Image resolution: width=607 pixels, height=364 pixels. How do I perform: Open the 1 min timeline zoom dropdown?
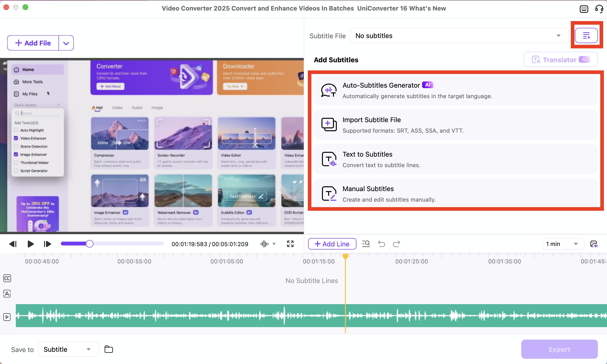pos(562,244)
